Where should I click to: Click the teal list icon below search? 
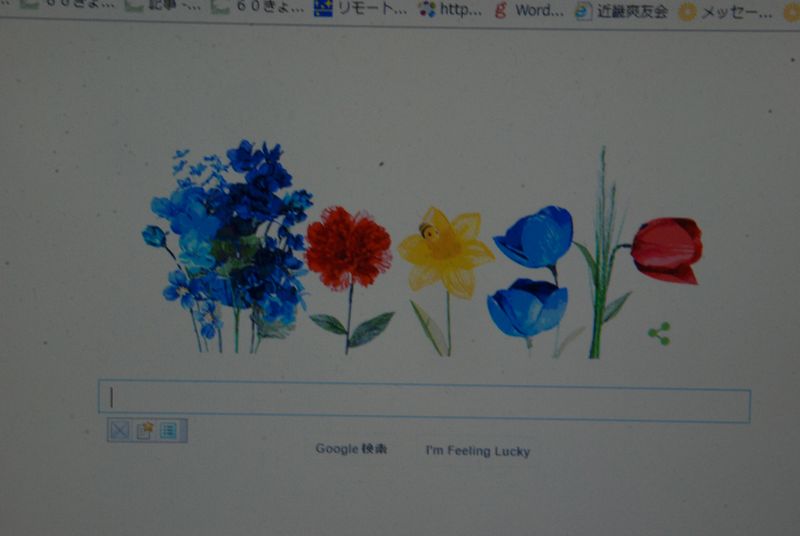[169, 431]
